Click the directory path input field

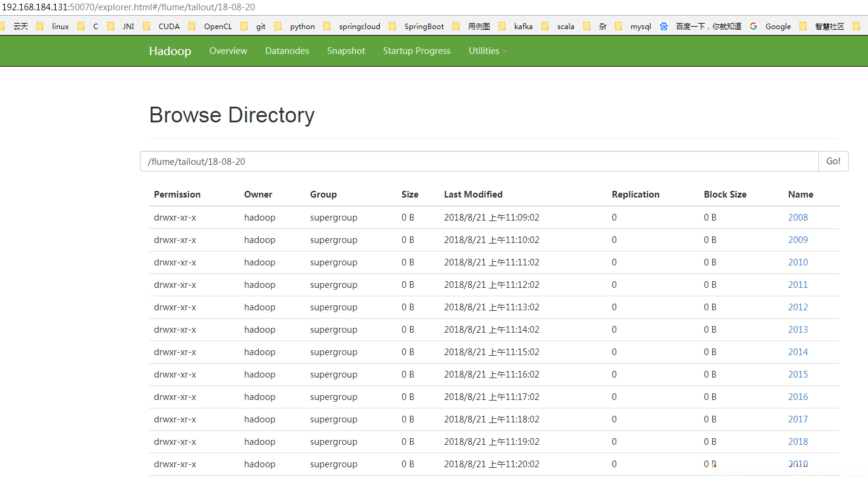(x=479, y=161)
